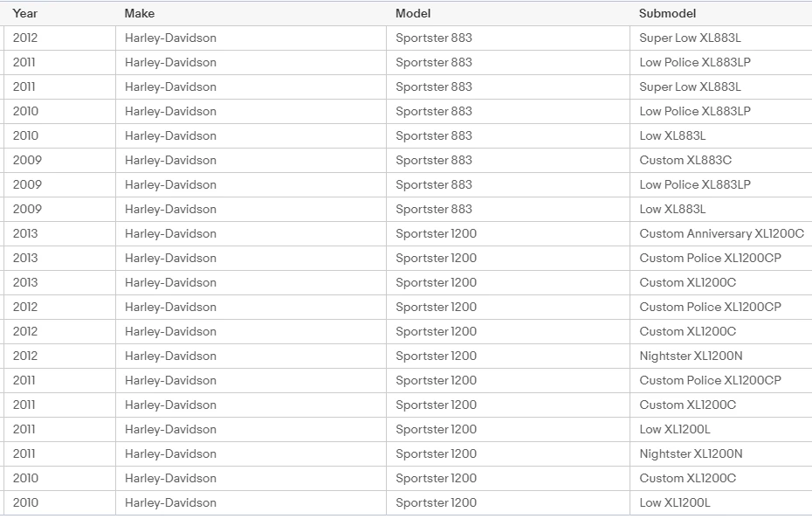Image resolution: width=812 pixels, height=519 pixels.
Task: Select 'Custom Police XL1200CP' in the 2013 row
Action: (710, 259)
